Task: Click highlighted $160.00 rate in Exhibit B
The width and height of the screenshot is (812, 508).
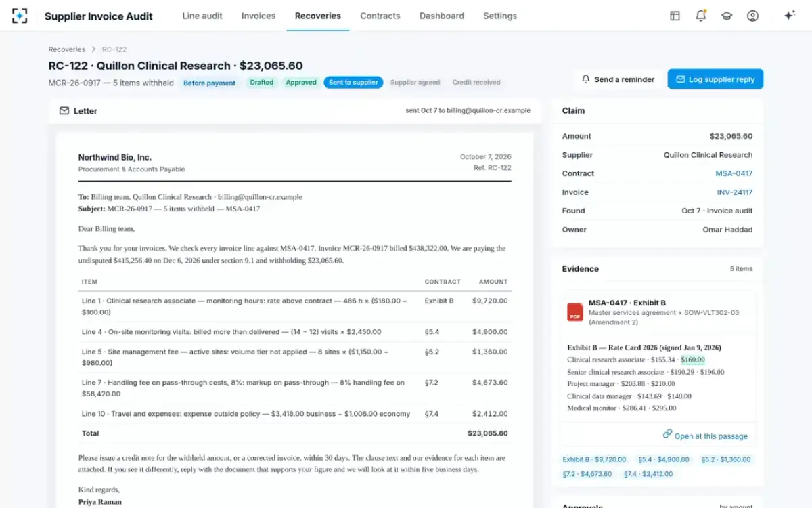Action: (x=693, y=360)
